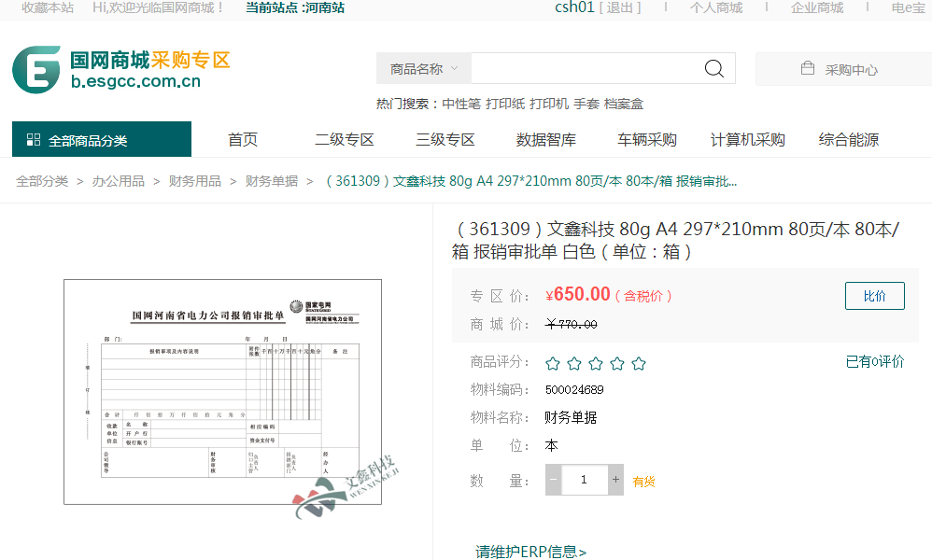Image resolution: width=932 pixels, height=560 pixels.
Task: Decrease quantity with minus button
Action: (553, 480)
